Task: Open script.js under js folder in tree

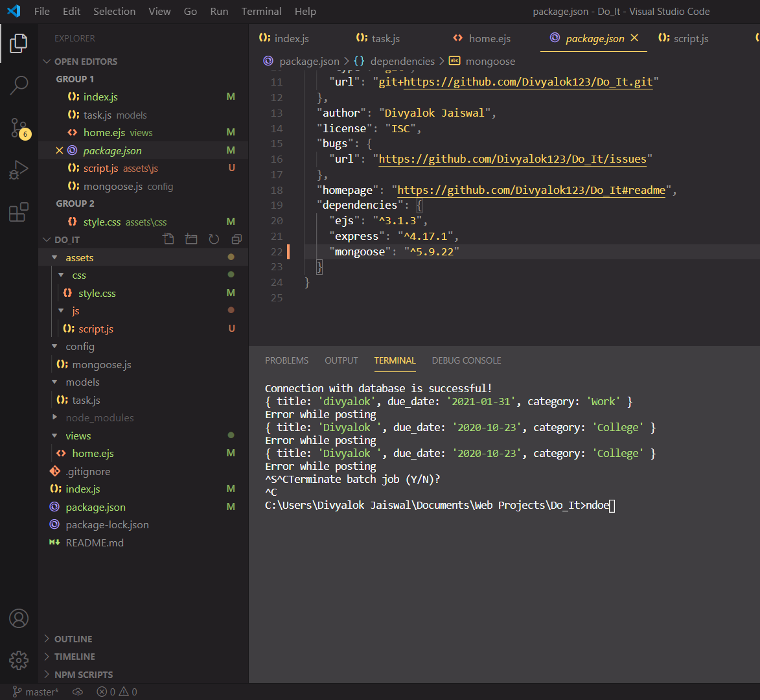Action: click(96, 329)
